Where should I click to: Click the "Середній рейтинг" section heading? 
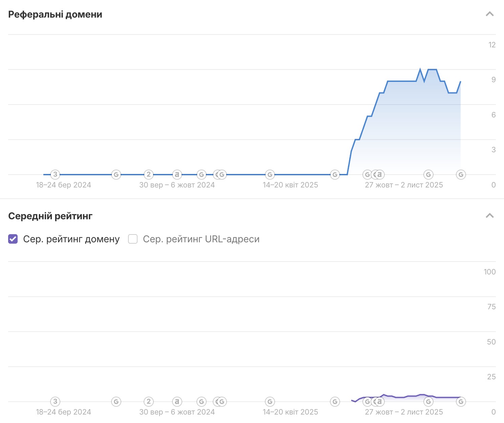pos(50,216)
